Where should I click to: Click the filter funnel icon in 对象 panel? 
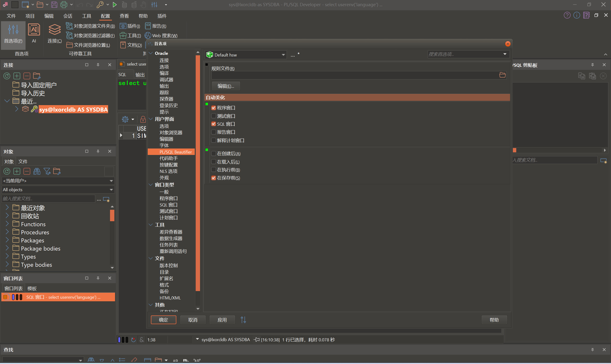pyautogui.click(x=47, y=171)
